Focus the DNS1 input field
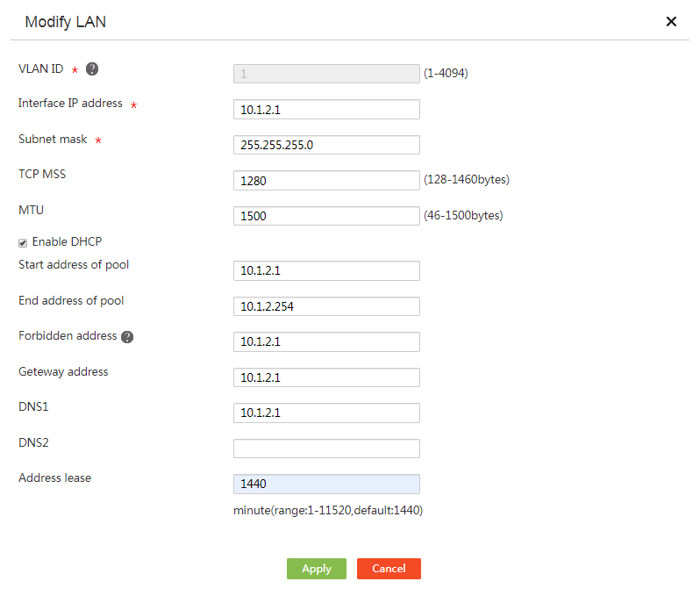Screen dimensions: 700x603 326,413
